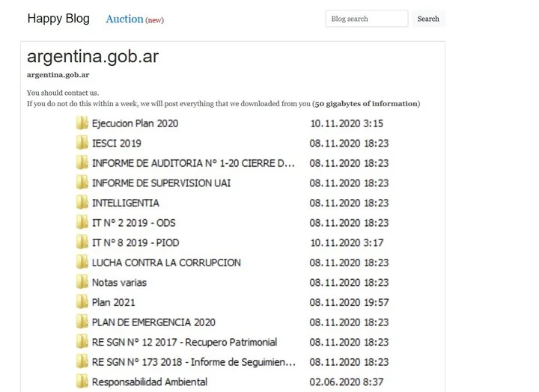Image resolution: width=539 pixels, height=392 pixels.
Task: Select the text 'IT N° 8 2019 - PIOD'
Action: point(135,243)
